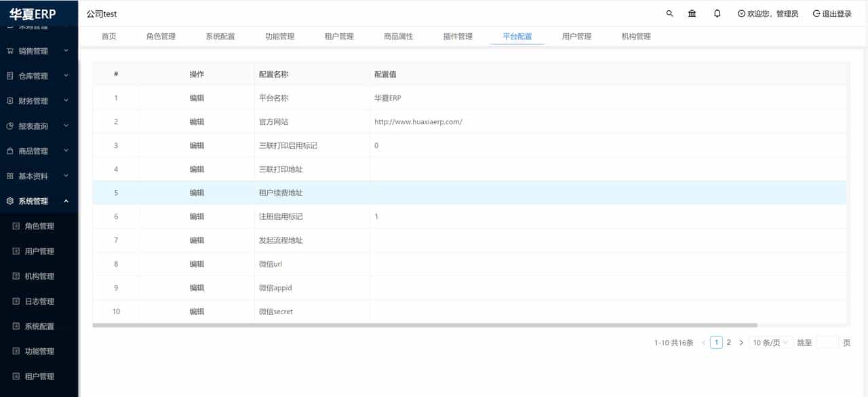This screenshot has height=397, width=868.
Task: Open the 10 条/页 page size dropdown
Action: pos(770,343)
